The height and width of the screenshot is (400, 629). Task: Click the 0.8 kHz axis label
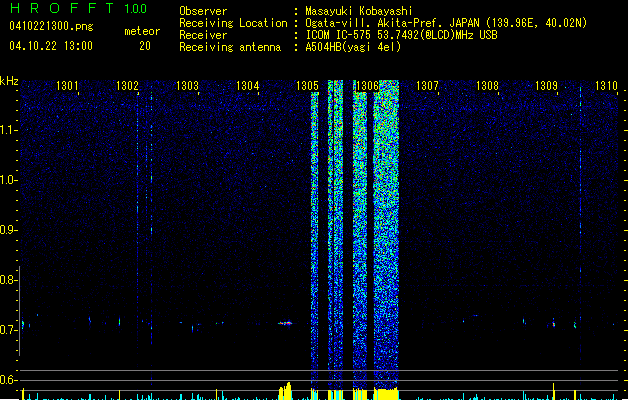click(x=9, y=280)
